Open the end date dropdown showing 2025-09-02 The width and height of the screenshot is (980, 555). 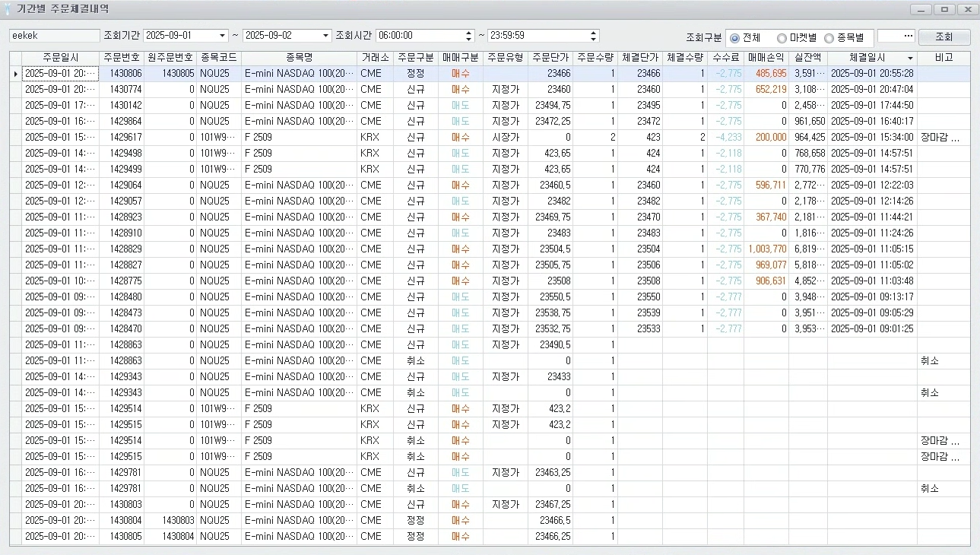(326, 36)
